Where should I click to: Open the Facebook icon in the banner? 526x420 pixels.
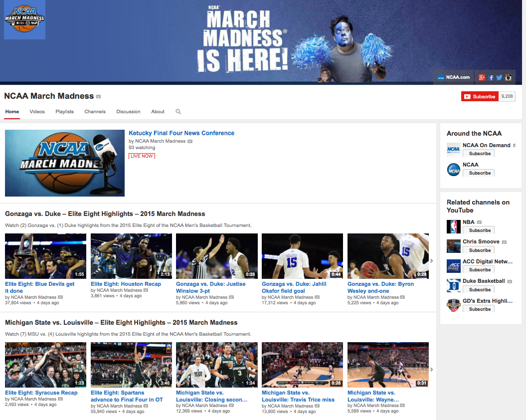point(491,77)
